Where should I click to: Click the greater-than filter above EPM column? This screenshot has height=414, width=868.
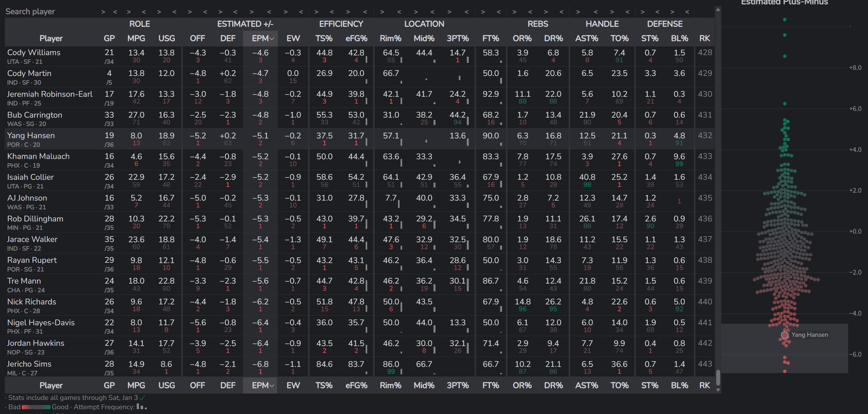252,12
